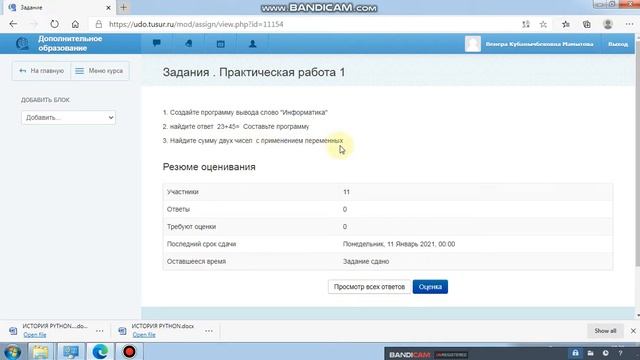Viewport: 640px width, 360px height.
Task: Click the address bar URL field
Action: pyautogui.click(x=196, y=24)
